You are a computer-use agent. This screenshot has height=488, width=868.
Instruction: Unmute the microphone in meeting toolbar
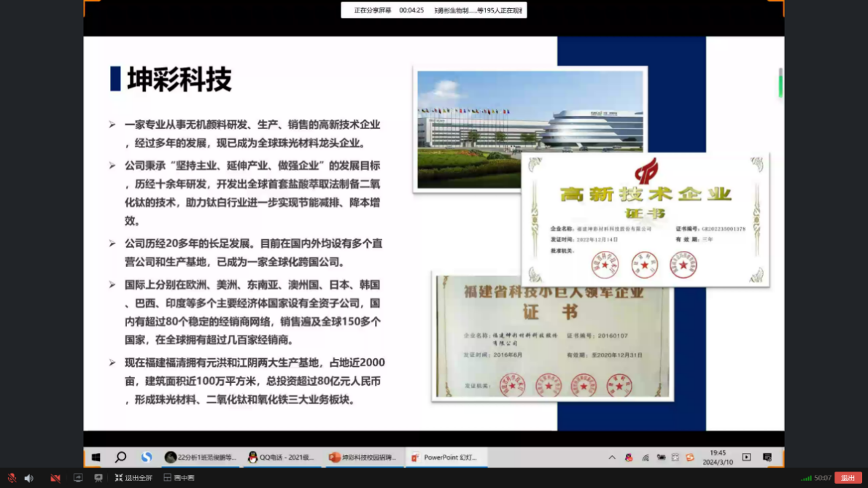(x=11, y=478)
